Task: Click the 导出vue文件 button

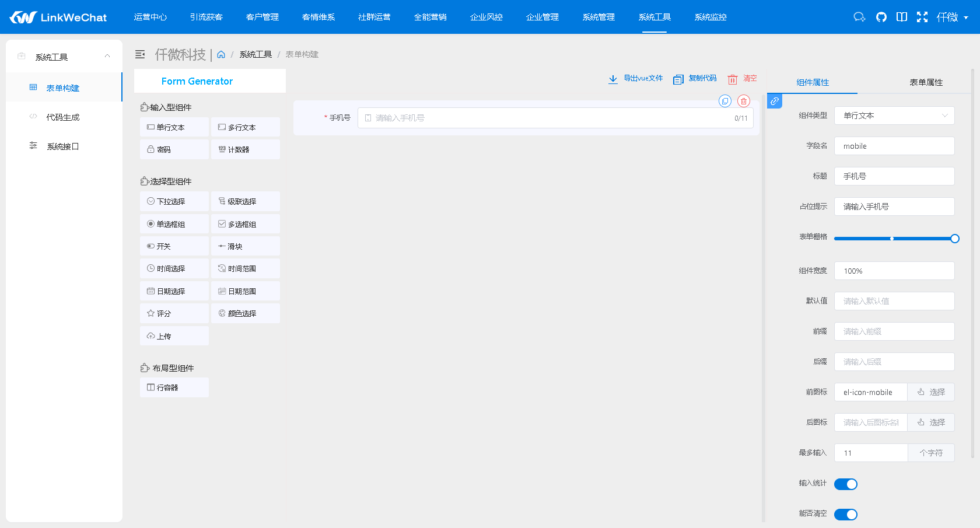Action: (x=636, y=78)
